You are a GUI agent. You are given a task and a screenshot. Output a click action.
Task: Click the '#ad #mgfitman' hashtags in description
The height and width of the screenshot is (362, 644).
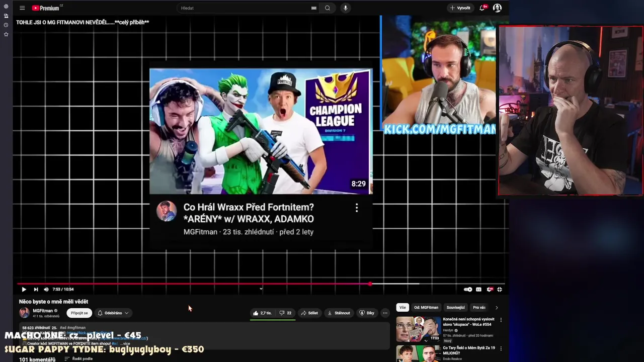[73, 328]
